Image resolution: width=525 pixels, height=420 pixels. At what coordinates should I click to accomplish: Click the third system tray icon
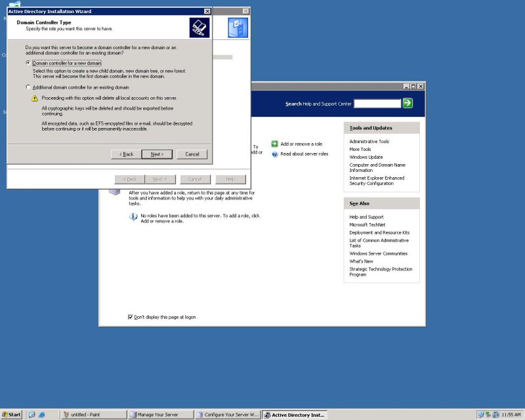496,415
